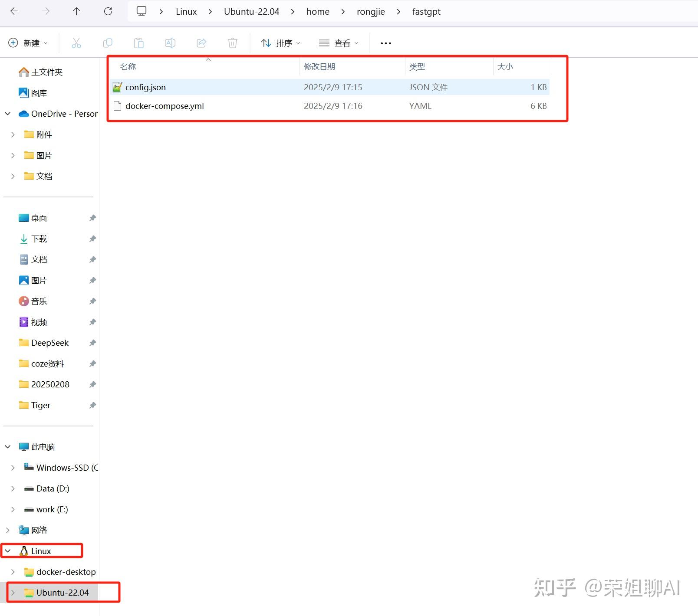The width and height of the screenshot is (698, 616).
Task: Open the 查看 view menu
Action: [339, 43]
